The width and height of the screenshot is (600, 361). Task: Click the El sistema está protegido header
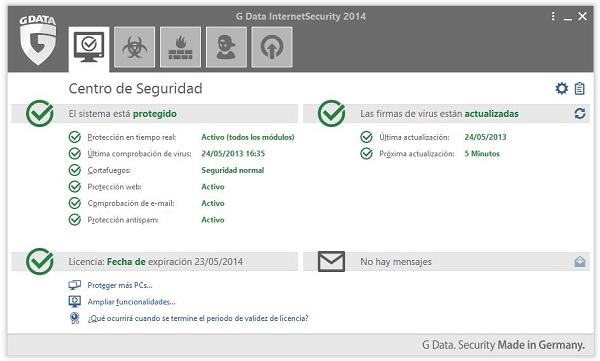(155, 114)
